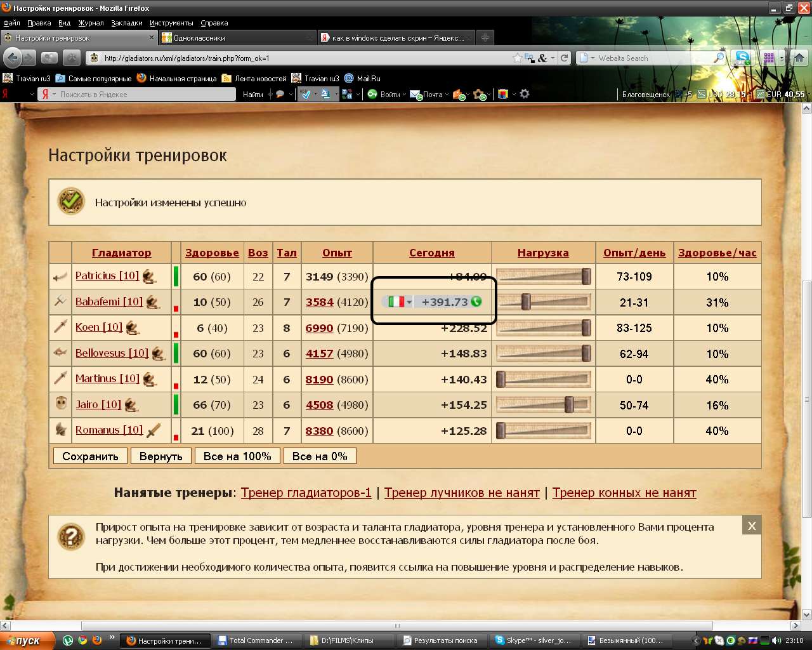Close the training hint box with X

click(751, 526)
